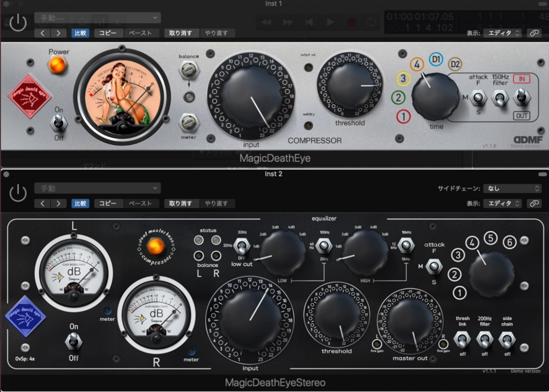Open Inst 2 preset dropdown

pos(98,188)
